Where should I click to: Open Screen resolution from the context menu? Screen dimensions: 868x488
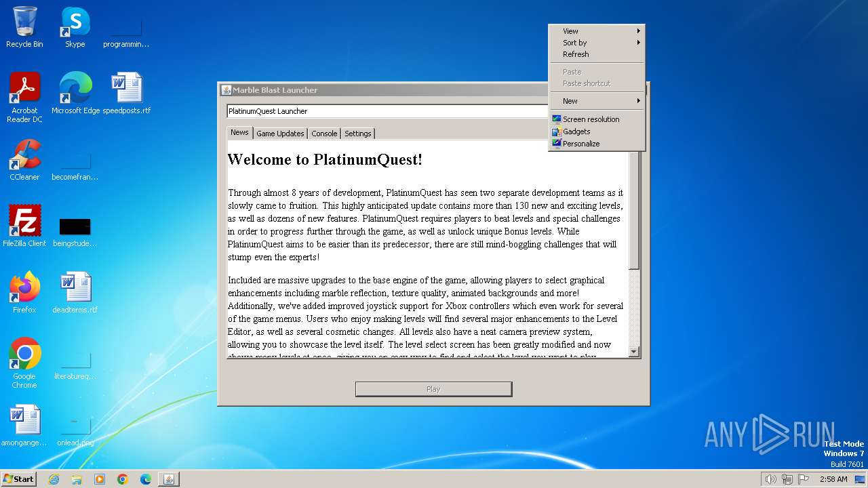click(x=597, y=119)
